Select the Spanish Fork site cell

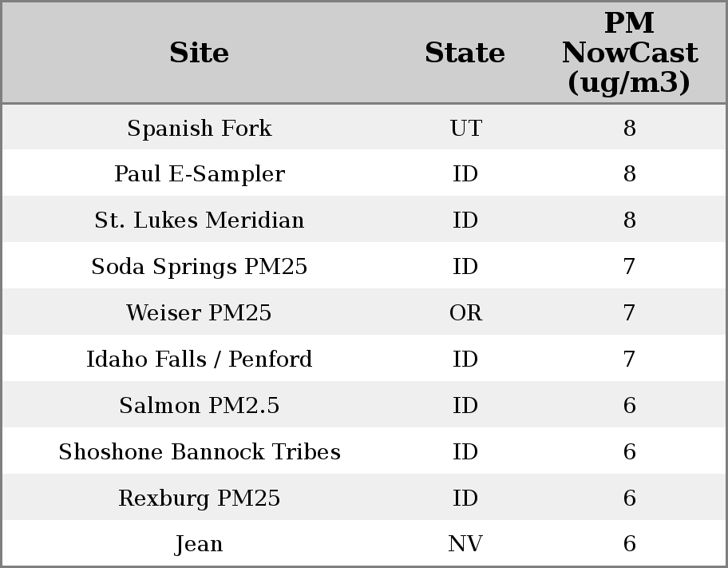[x=199, y=128]
